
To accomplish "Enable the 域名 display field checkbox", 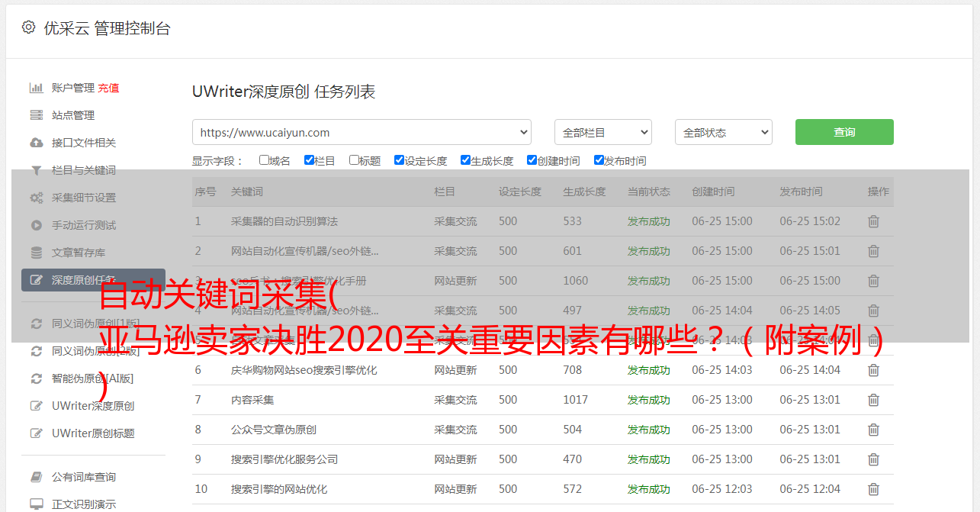I will click(264, 160).
